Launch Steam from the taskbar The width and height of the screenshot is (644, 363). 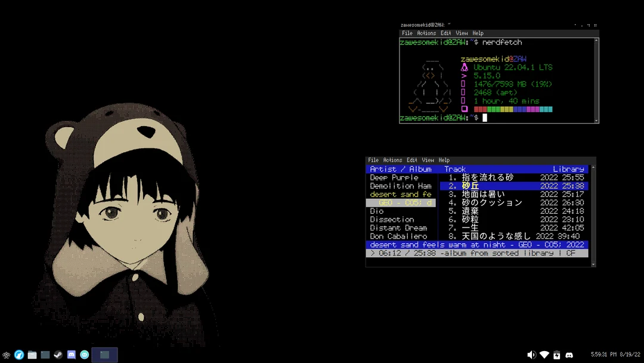point(58,355)
